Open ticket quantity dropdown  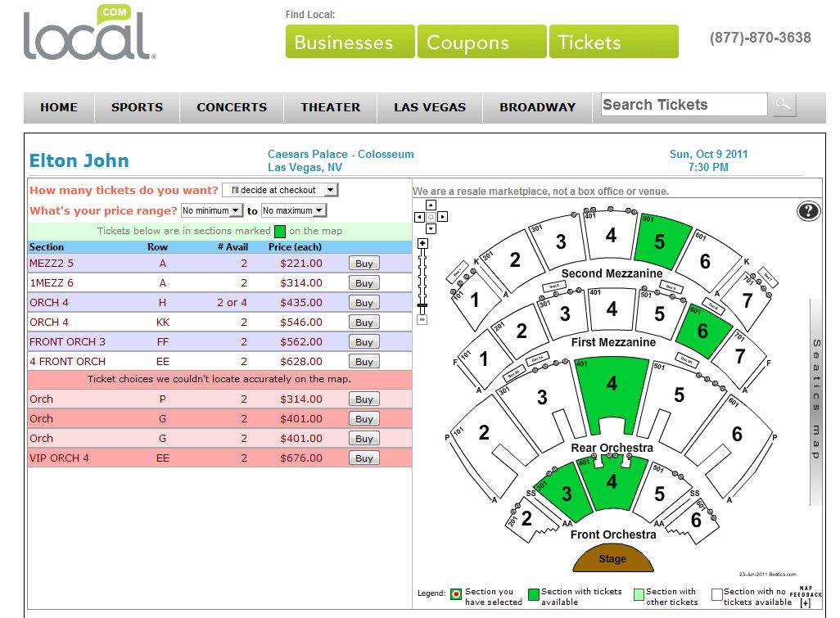click(x=280, y=190)
